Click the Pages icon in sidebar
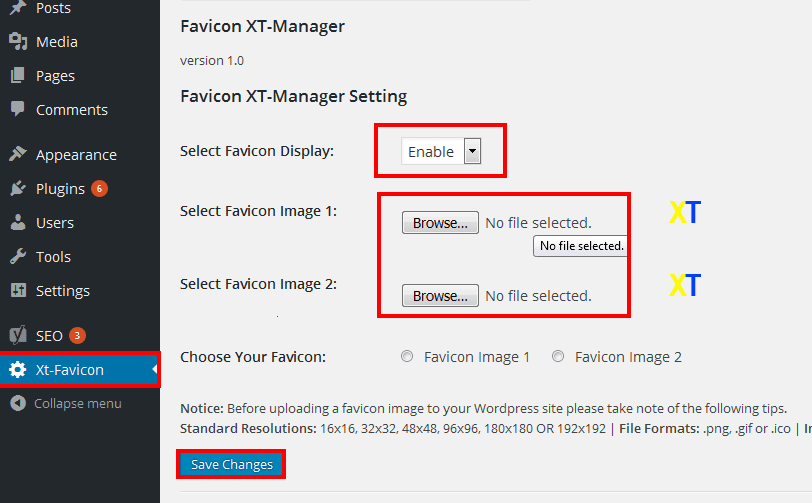The width and height of the screenshot is (812, 503). (x=17, y=76)
